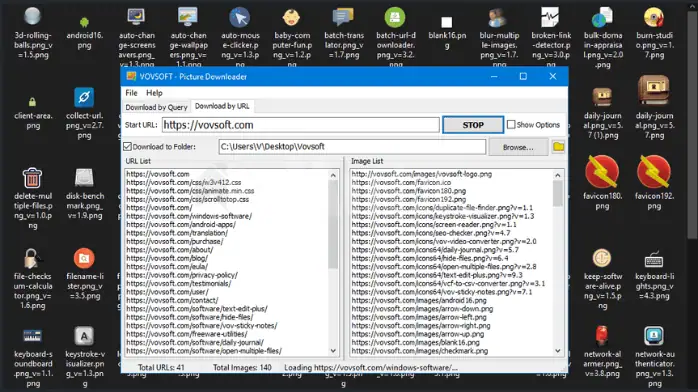Select the collect-url.png desktop icon
The width and height of the screenshot is (698, 392).
[84, 97]
